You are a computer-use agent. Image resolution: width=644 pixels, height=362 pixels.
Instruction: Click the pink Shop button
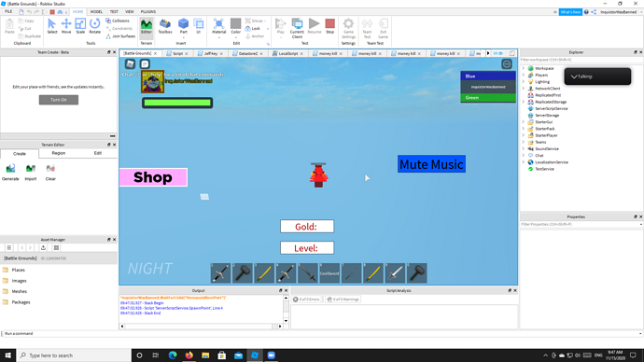tap(153, 177)
